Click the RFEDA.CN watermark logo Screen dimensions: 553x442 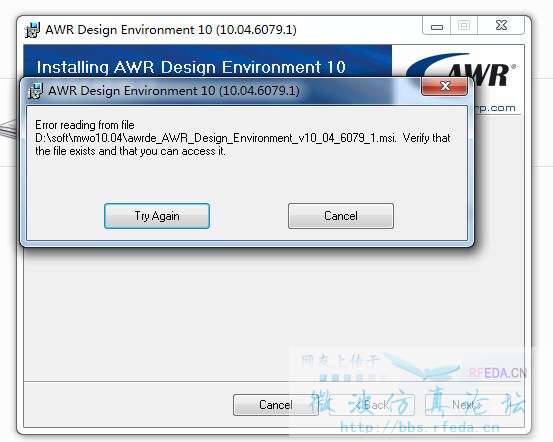[498, 373]
